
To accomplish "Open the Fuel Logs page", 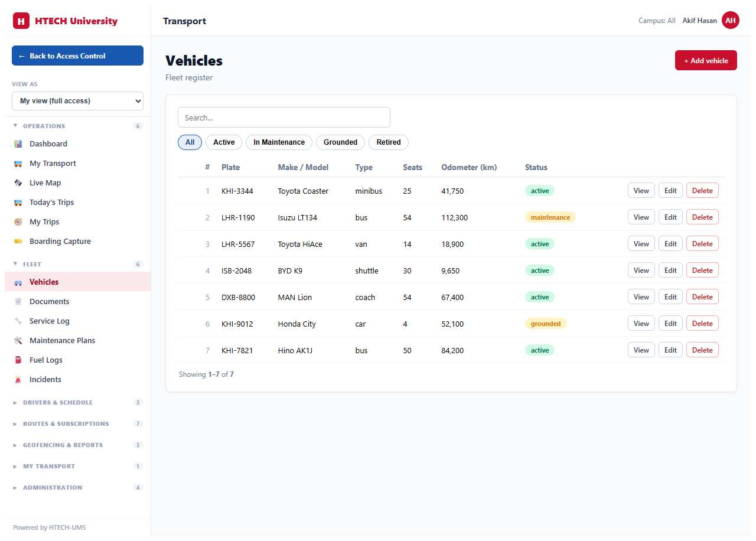I will [77, 360].
